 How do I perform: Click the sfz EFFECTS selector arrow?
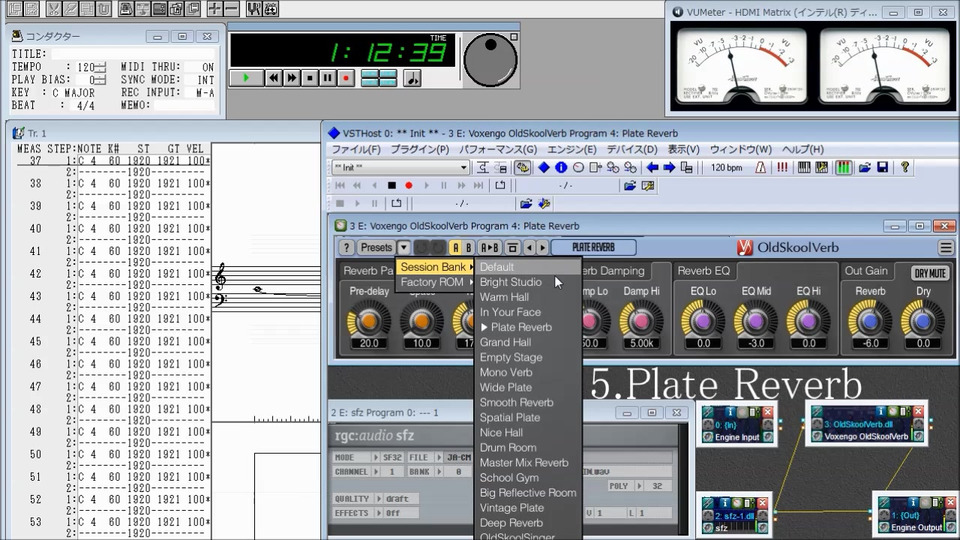[379, 513]
